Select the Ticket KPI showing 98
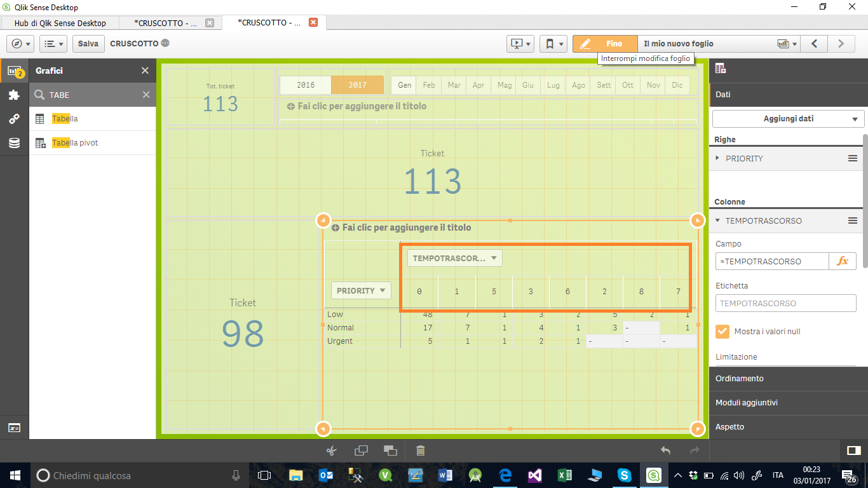The image size is (868, 488). pyautogui.click(x=243, y=324)
